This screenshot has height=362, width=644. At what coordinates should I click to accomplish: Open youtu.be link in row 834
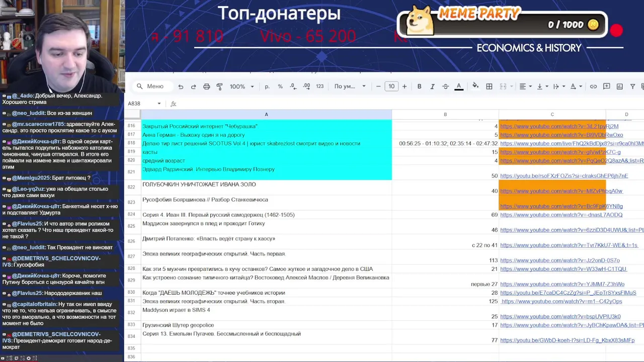(x=567, y=340)
